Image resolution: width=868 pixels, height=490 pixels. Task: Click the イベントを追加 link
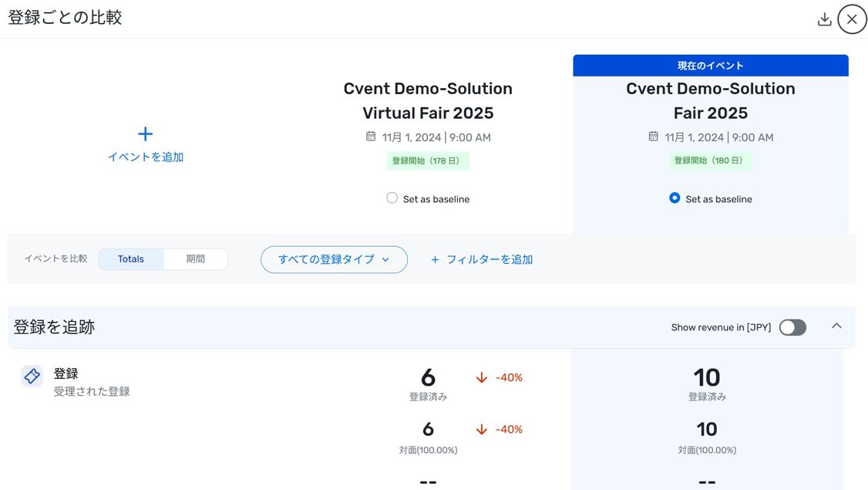[x=146, y=157]
